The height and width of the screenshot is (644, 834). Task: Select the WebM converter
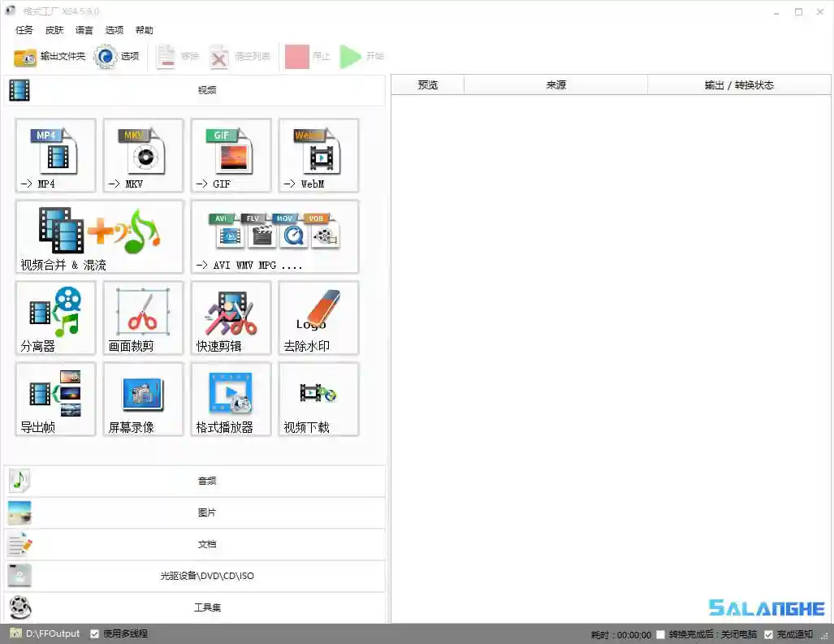pos(318,155)
